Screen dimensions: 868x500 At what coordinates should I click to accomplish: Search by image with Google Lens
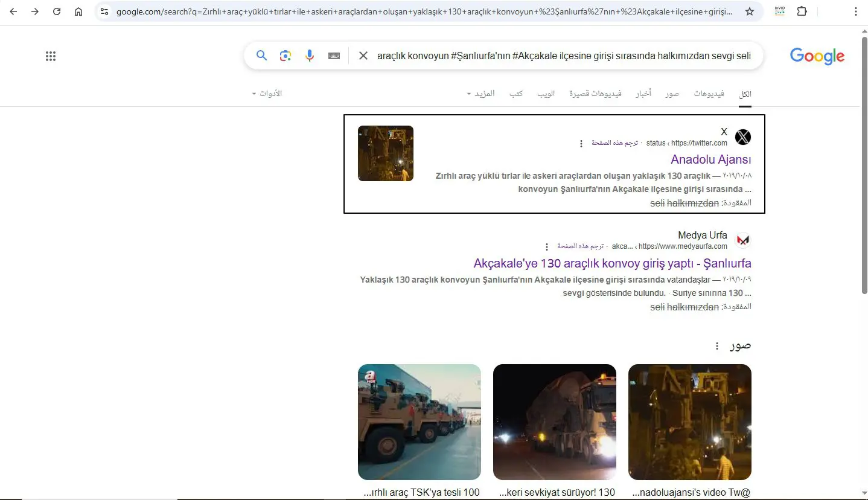pyautogui.click(x=286, y=56)
